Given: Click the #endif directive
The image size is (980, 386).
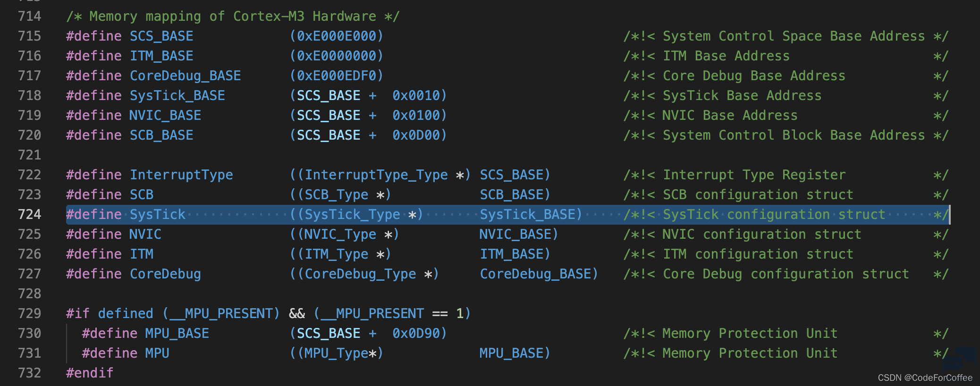Looking at the screenshot, I should (90, 373).
